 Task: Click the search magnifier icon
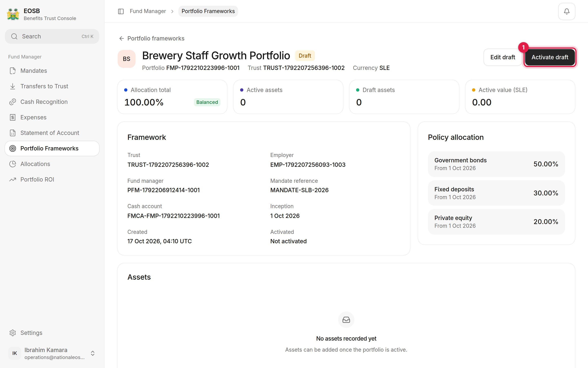[x=14, y=37]
